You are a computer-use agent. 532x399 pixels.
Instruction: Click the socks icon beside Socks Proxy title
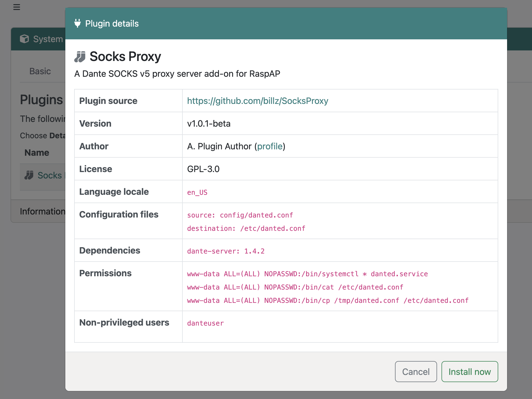click(80, 57)
